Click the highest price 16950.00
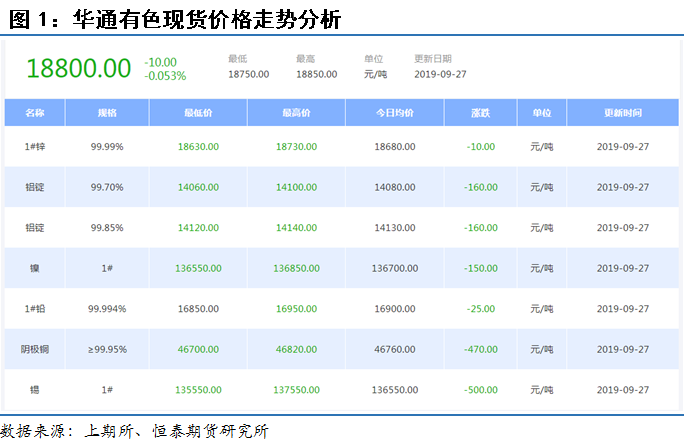This screenshot has width=694, height=445. pos(297,309)
